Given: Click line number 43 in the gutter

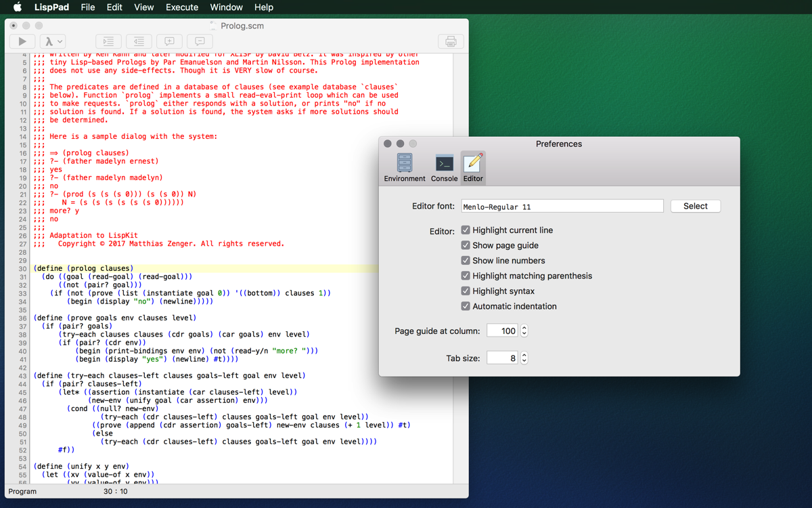Looking at the screenshot, I should [22, 376].
